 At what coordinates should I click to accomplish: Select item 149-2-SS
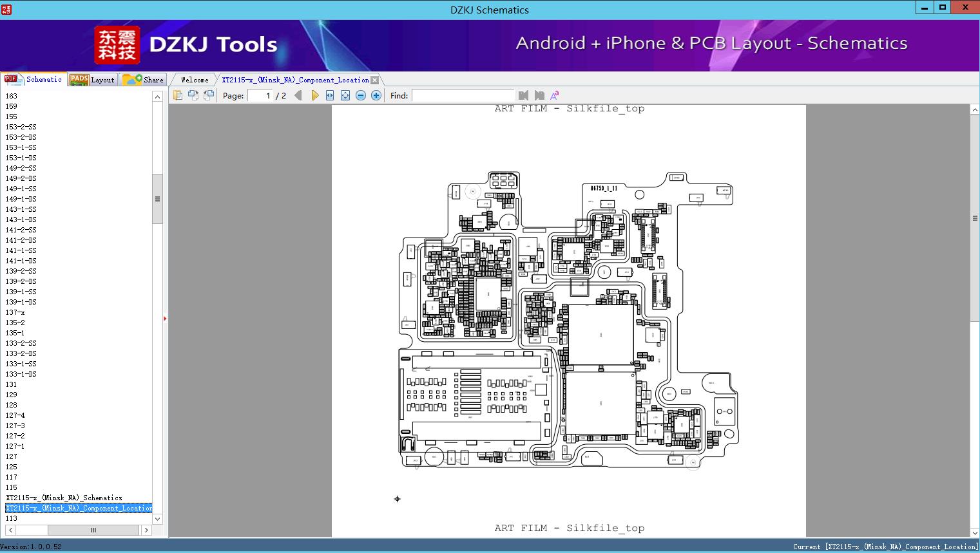click(x=21, y=168)
